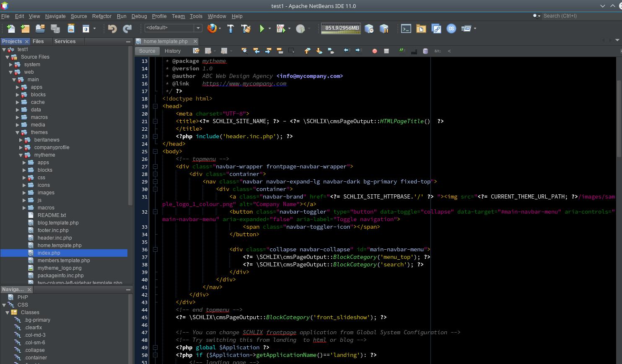Click Find Next Occurrence editor icon
The image size is (622, 364).
point(268,51)
